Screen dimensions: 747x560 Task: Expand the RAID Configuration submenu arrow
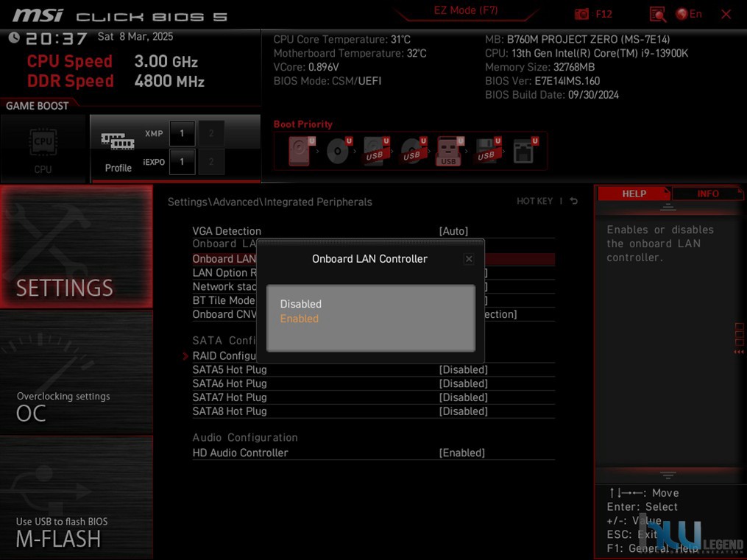click(185, 355)
